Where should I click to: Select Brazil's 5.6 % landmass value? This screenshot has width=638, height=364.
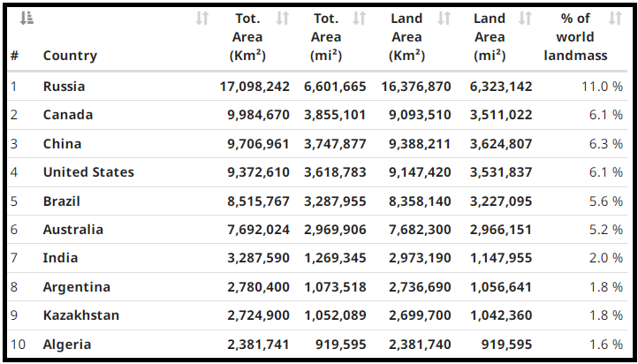pos(605,201)
